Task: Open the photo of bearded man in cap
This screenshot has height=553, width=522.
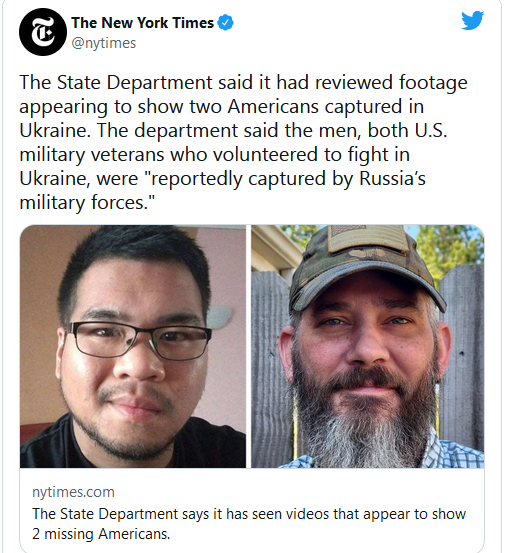Action: point(368,346)
